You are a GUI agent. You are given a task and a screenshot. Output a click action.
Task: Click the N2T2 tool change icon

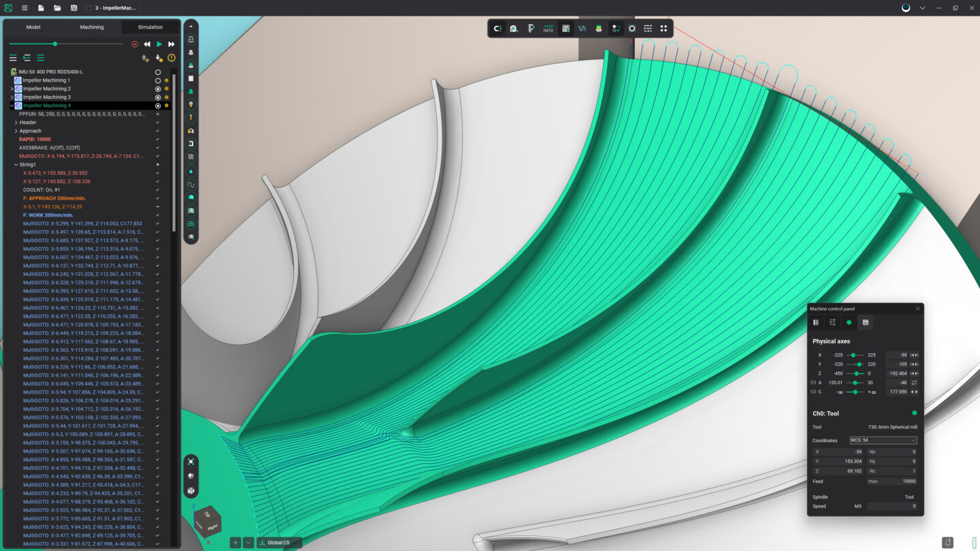[x=547, y=29]
